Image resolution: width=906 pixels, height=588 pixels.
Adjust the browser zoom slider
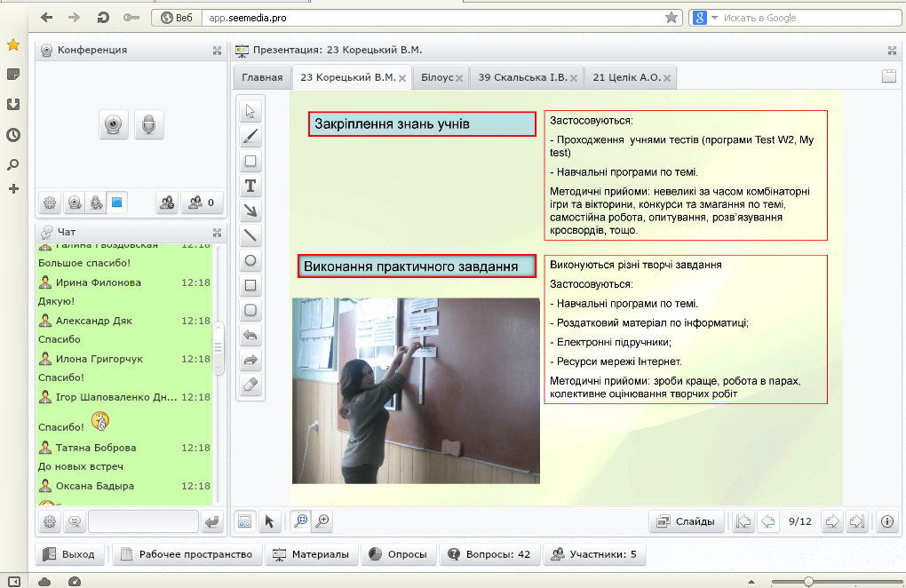(x=807, y=581)
